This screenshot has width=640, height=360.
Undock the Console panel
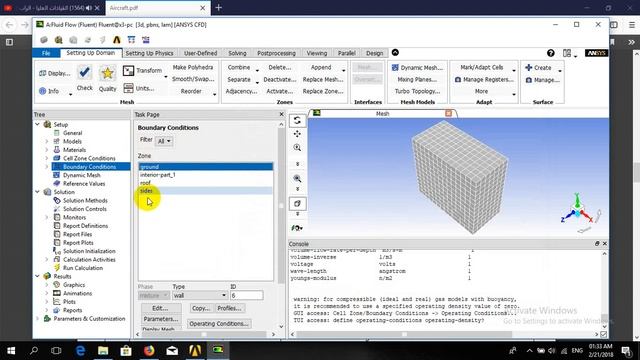click(x=597, y=244)
